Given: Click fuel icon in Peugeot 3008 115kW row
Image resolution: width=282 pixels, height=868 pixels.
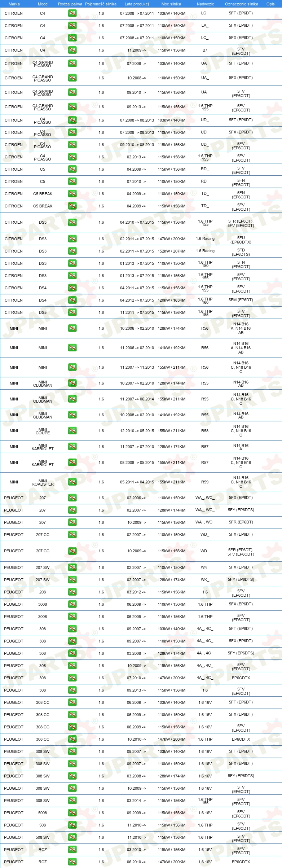Looking at the screenshot, I should [x=72, y=617].
